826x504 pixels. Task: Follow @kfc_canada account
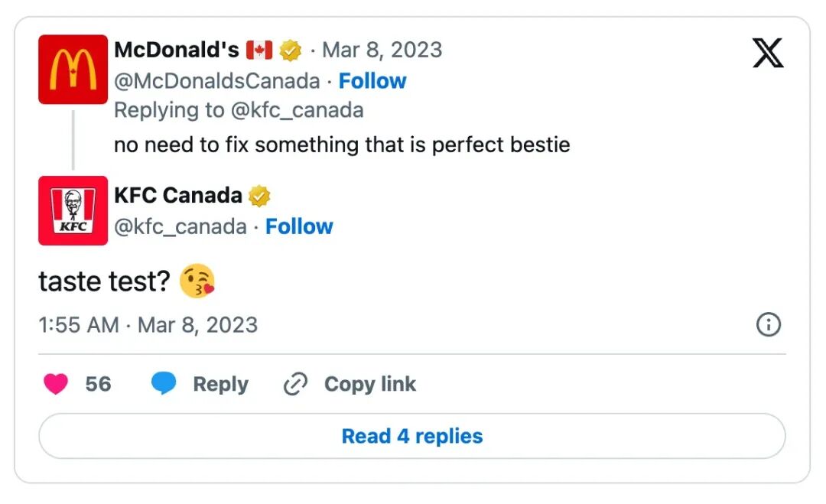(299, 226)
